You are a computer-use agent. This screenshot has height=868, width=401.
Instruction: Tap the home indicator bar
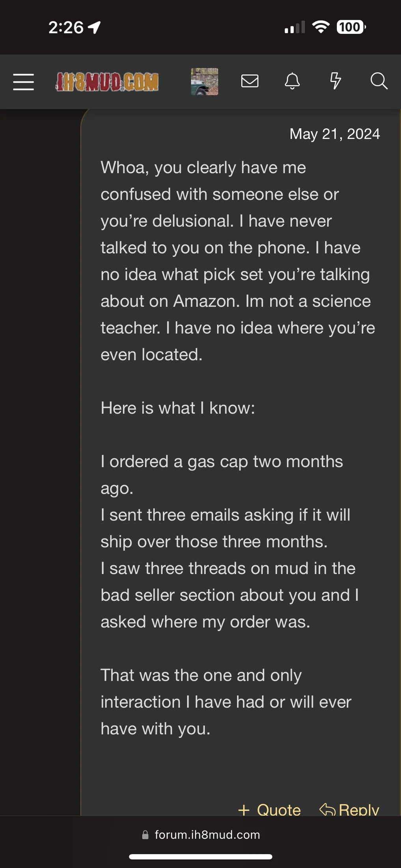click(x=200, y=857)
